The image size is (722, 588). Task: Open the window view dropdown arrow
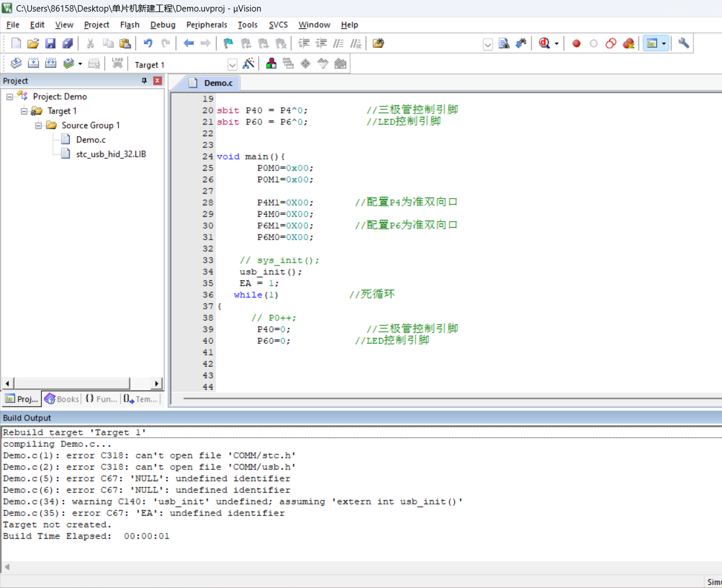[x=664, y=44]
